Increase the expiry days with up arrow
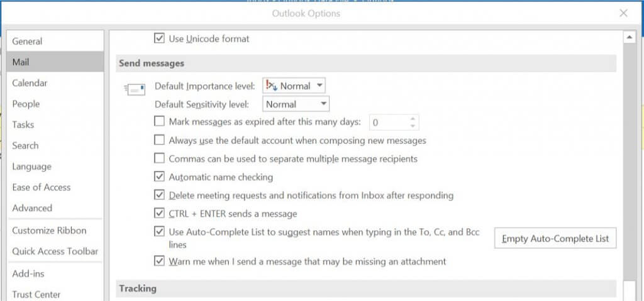644x301 pixels. (413, 119)
